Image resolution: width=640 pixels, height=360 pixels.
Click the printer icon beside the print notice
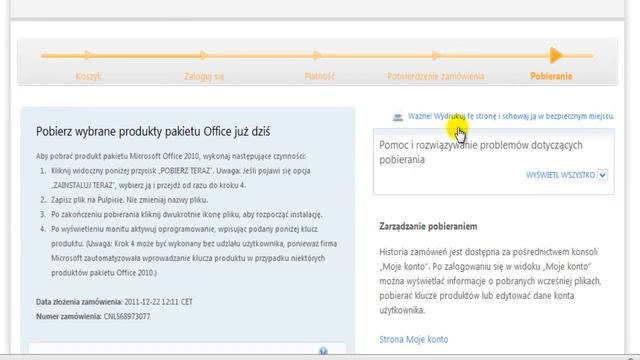pyautogui.click(x=398, y=118)
